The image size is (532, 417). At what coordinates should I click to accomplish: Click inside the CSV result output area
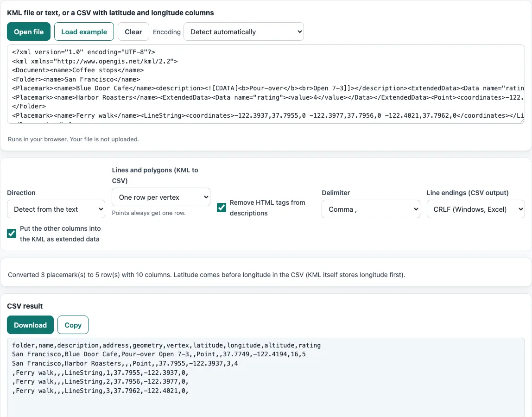click(x=266, y=377)
